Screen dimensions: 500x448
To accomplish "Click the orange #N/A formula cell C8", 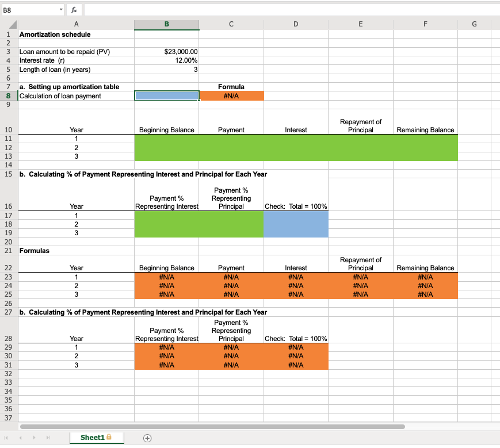I will point(231,96).
